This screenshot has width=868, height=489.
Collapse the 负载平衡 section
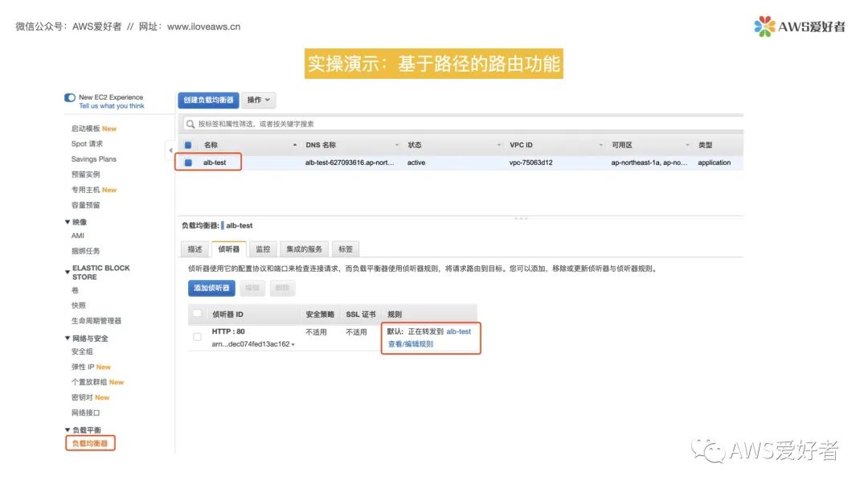point(68,430)
